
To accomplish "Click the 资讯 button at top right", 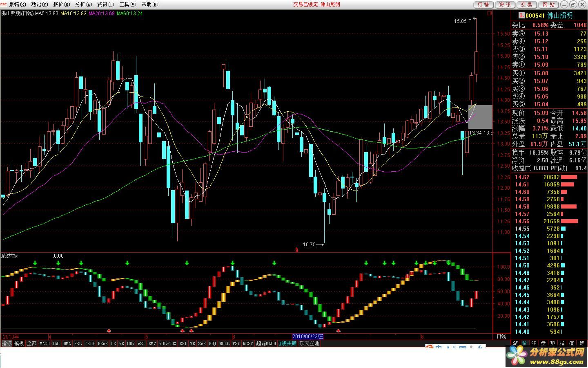I will (505, 4).
